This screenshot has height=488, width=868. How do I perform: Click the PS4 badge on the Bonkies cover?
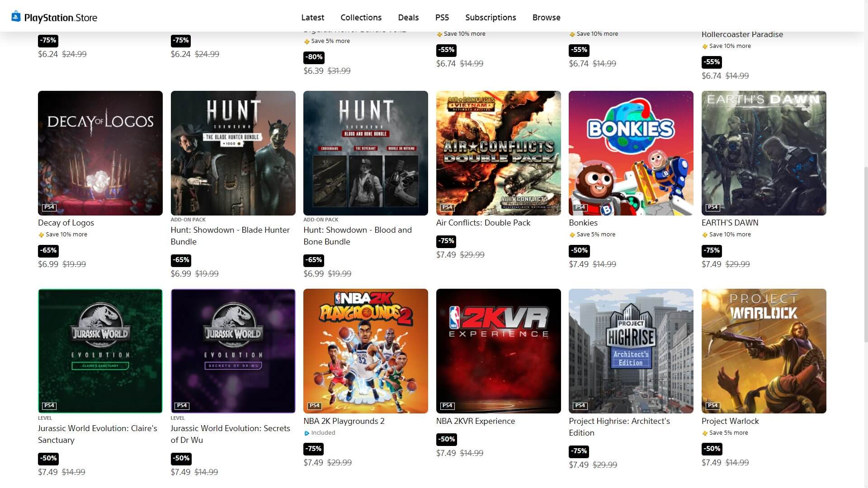tap(580, 207)
